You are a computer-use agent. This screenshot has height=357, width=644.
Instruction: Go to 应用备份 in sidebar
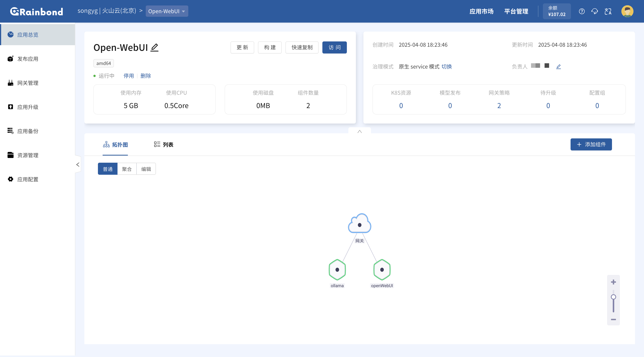tap(38, 131)
